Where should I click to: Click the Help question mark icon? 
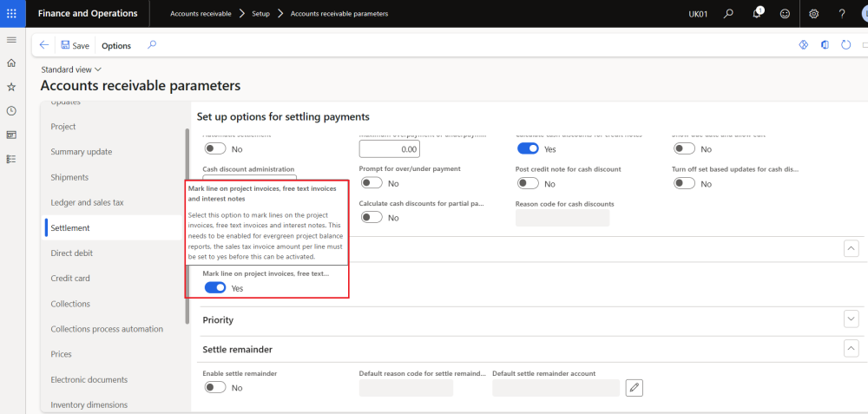[841, 14]
